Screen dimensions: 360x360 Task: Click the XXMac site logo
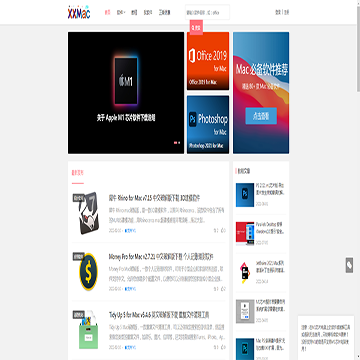click(79, 12)
